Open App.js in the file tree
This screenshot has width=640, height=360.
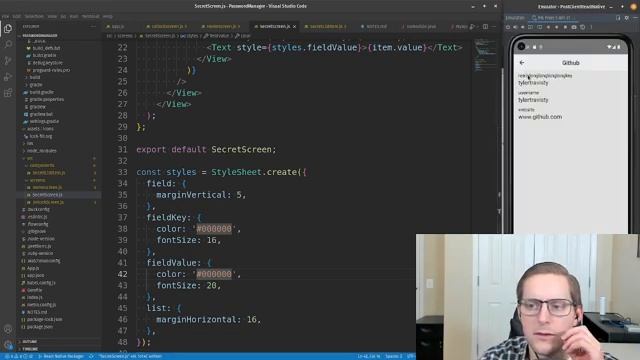coord(33,268)
